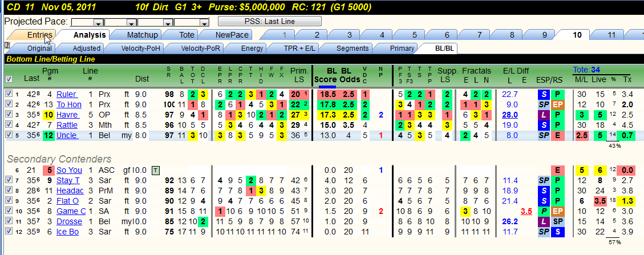Open the second Projected Pace dropdown

[x=132, y=23]
